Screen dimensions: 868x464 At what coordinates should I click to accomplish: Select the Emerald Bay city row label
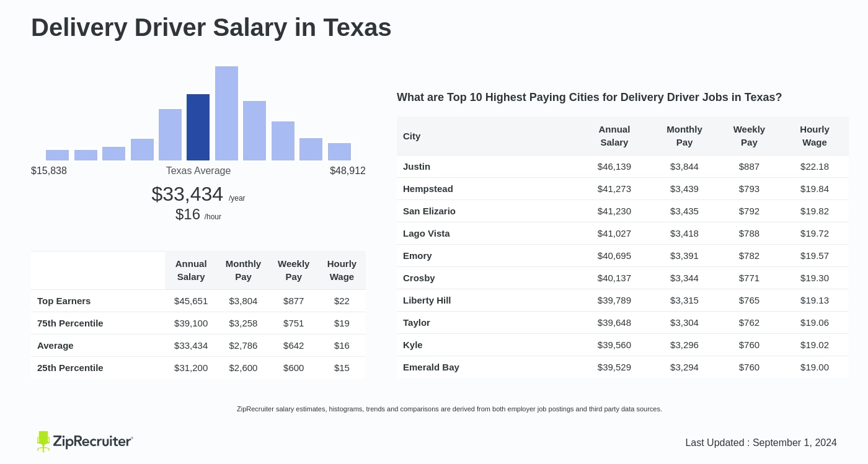pyautogui.click(x=431, y=367)
